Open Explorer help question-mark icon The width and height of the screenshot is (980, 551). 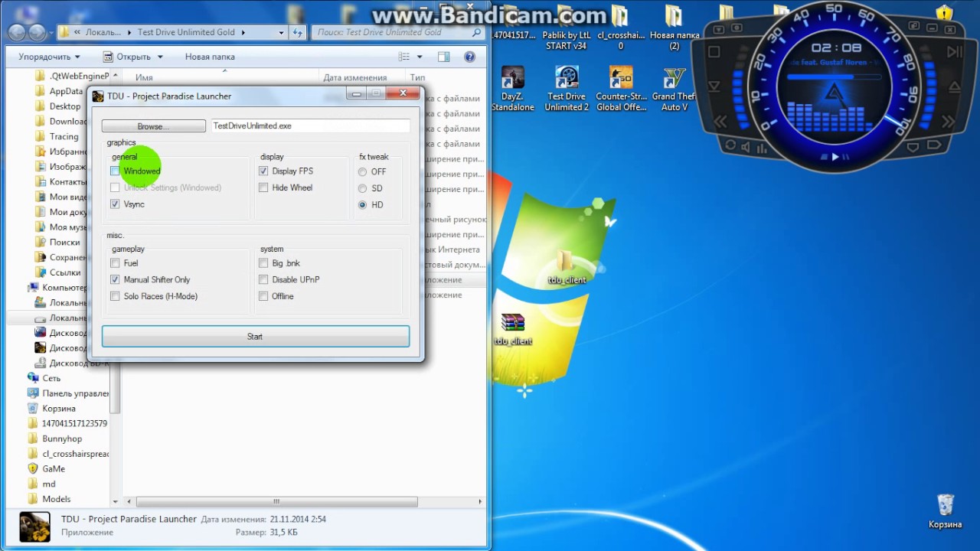tap(469, 57)
